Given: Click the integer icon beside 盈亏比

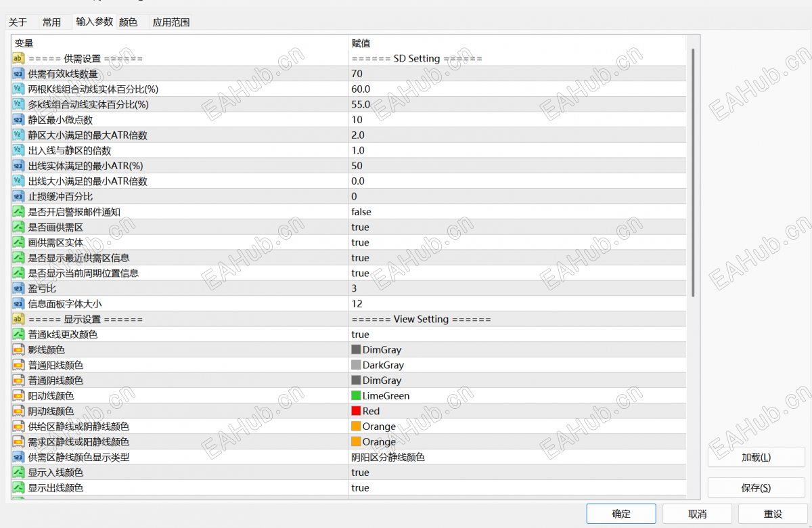Looking at the screenshot, I should (x=18, y=288).
